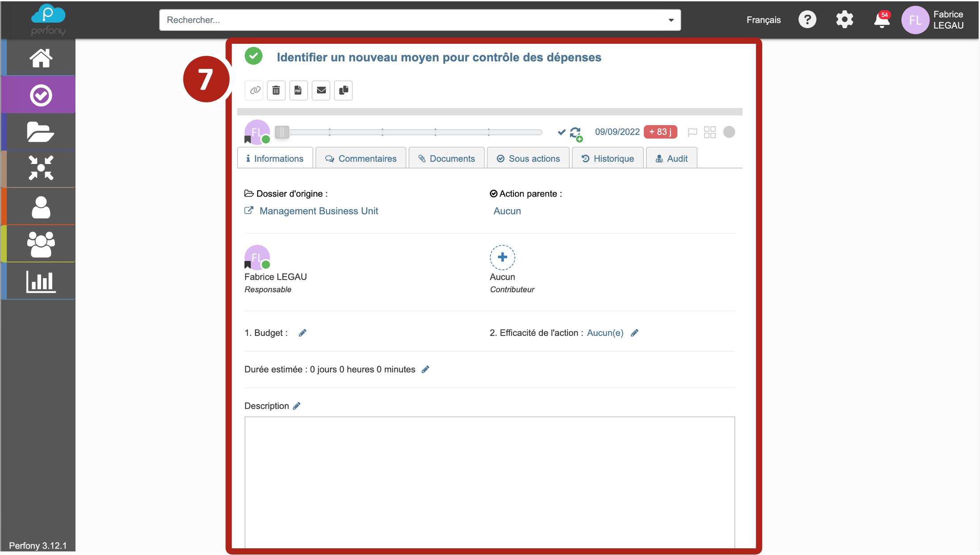The image size is (980, 555).
Task: Send action by email envelope icon
Action: coord(321,91)
